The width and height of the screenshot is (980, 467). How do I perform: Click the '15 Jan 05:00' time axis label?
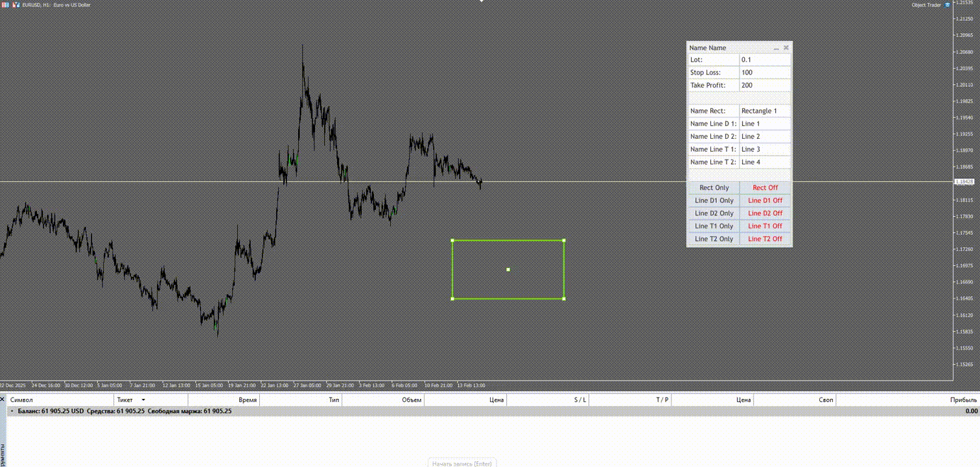209,385
